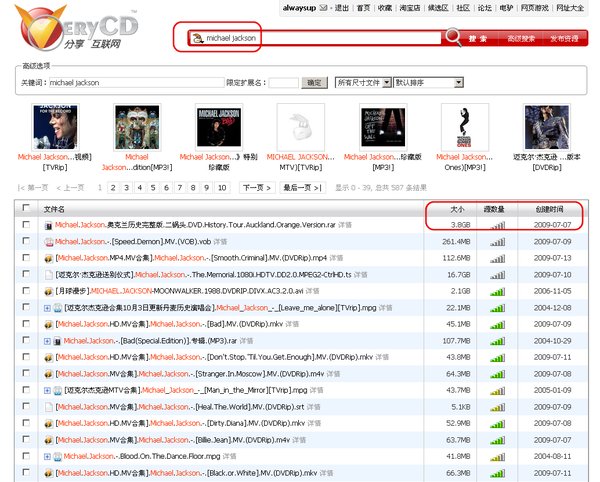Click source signal bars for Blood On The Dance Floor

[497, 457]
